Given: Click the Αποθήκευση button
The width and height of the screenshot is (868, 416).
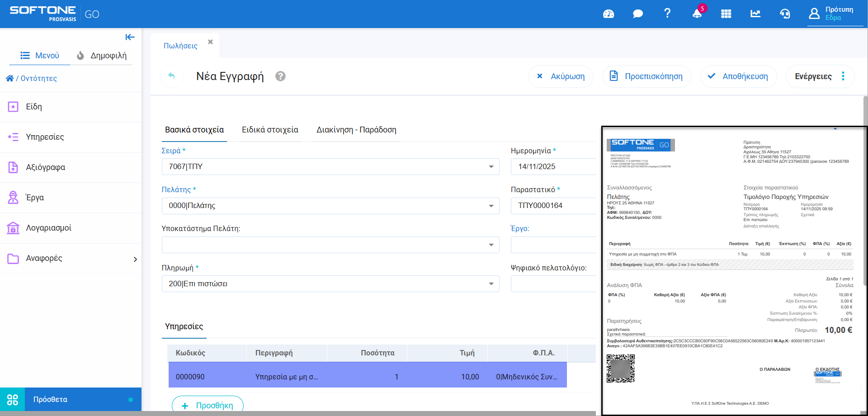Looking at the screenshot, I should [x=738, y=76].
